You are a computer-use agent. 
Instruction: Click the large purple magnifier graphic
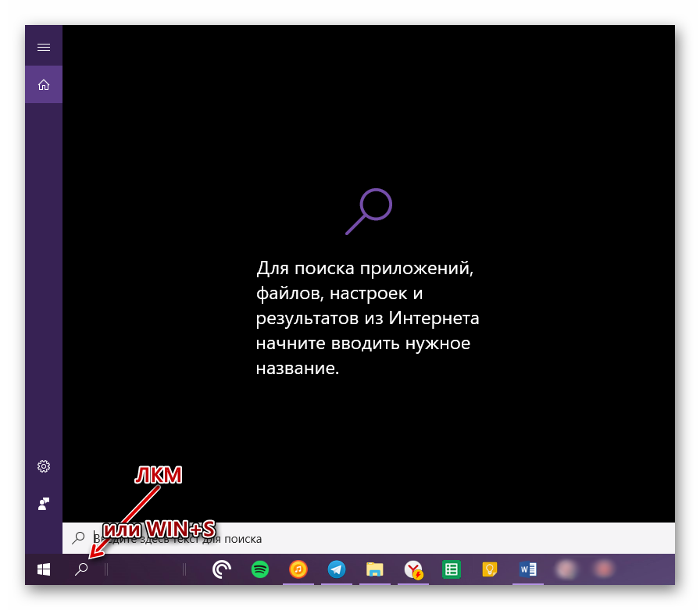(x=369, y=211)
